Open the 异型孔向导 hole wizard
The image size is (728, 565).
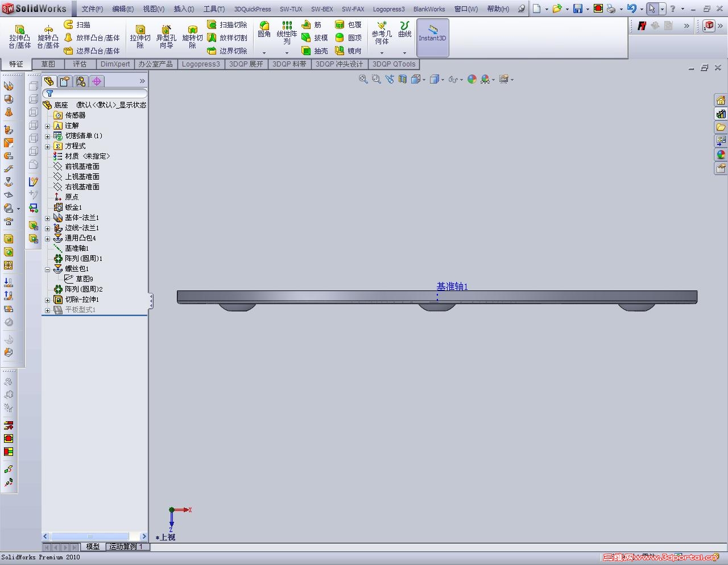(166, 36)
